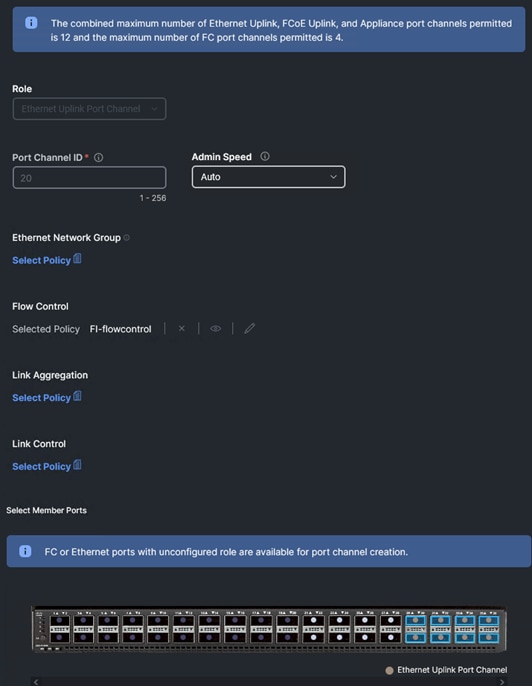Click the right arrow of the horizontal scrollbar
The width and height of the screenshot is (532, 686).
[x=502, y=682]
